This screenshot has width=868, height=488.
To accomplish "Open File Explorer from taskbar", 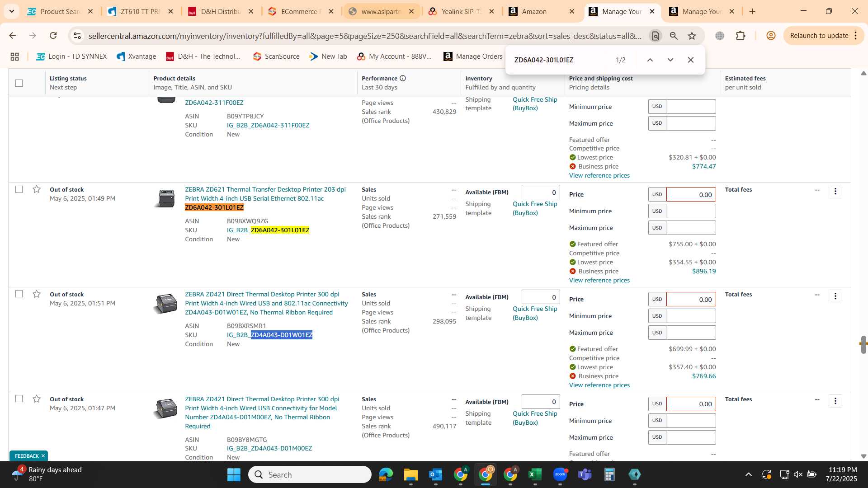I will click(x=411, y=474).
